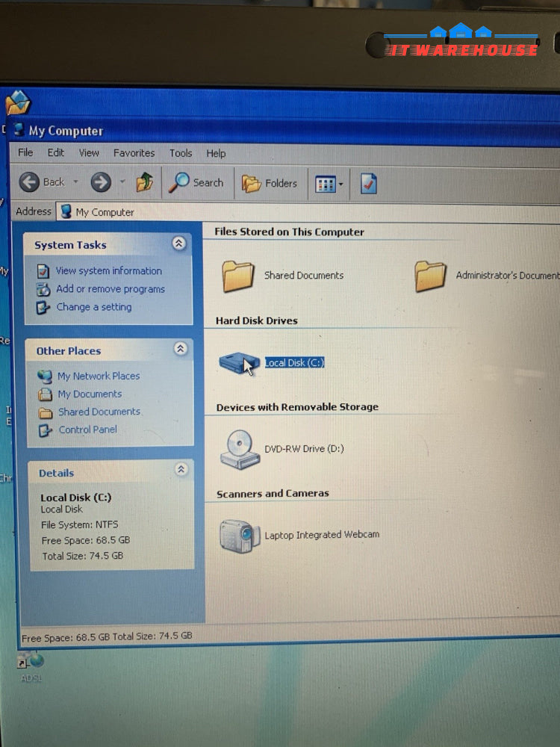Click View system information link
The height and width of the screenshot is (747, 560).
pos(108,270)
